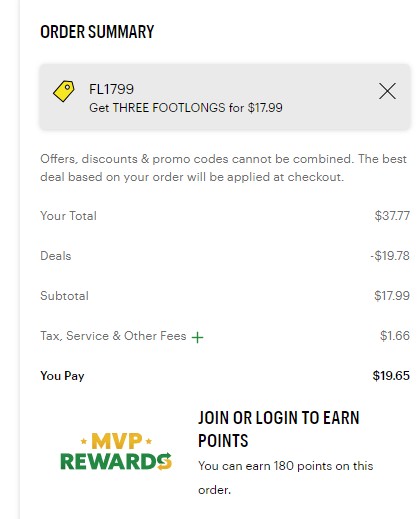
Task: Select the $37.77 total amount
Action: pos(392,216)
